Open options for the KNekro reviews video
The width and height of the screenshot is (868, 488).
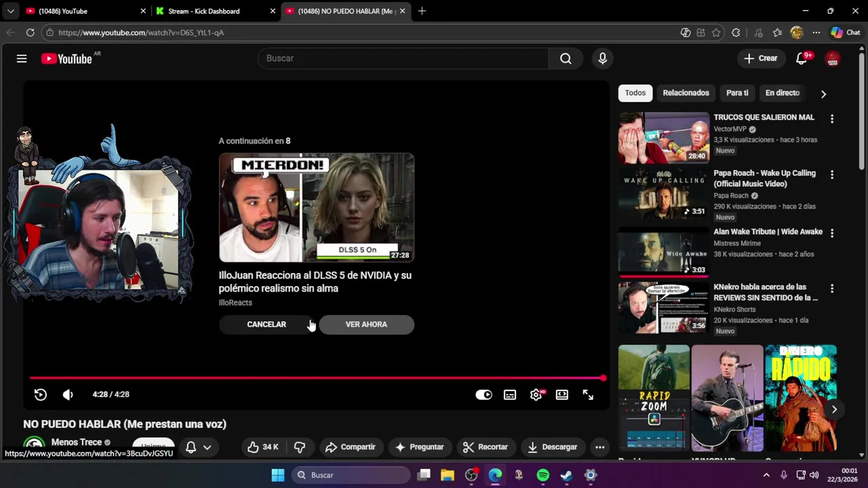[832, 288]
